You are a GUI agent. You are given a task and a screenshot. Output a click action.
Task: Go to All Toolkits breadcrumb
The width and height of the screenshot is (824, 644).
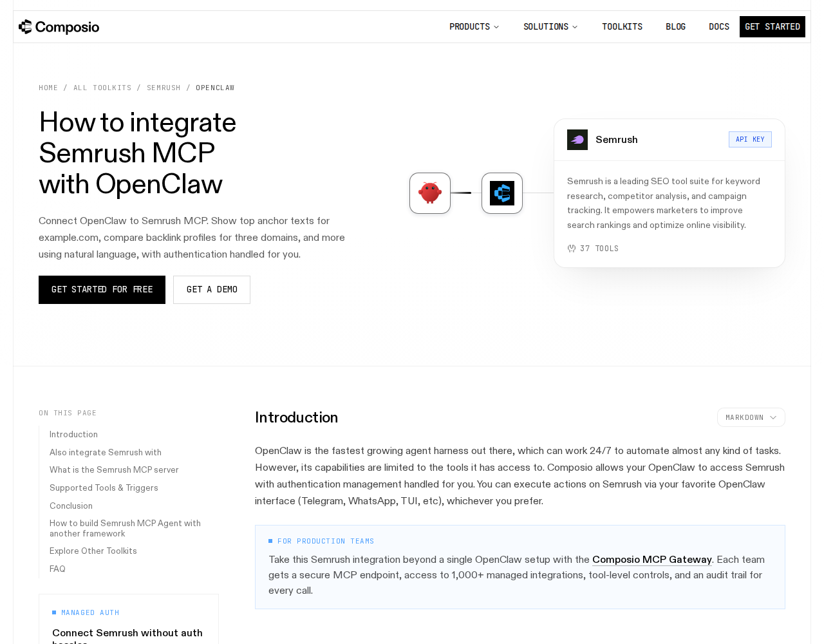click(x=102, y=88)
